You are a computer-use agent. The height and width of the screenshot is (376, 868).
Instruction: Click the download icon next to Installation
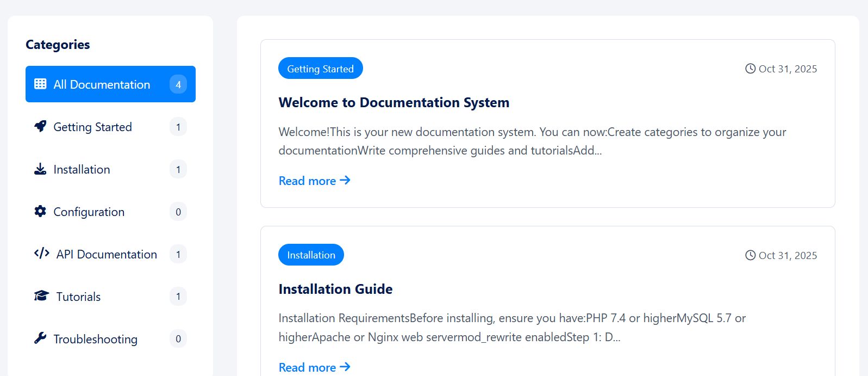coord(40,169)
